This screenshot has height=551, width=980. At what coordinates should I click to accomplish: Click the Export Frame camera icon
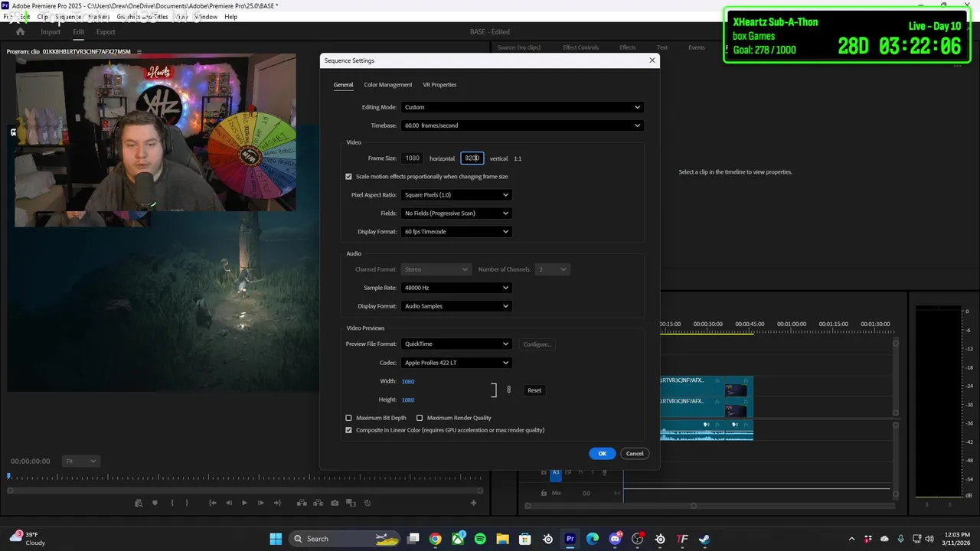pos(335,503)
